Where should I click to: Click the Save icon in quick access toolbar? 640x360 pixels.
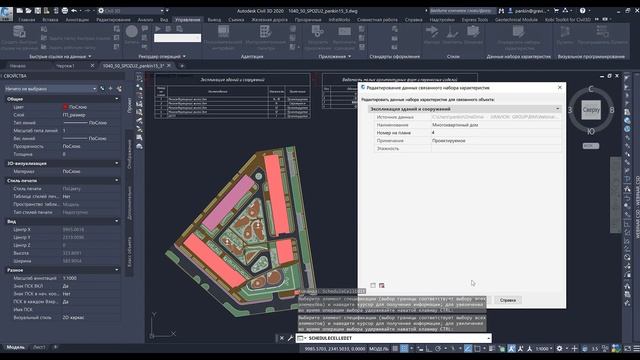[38, 11]
